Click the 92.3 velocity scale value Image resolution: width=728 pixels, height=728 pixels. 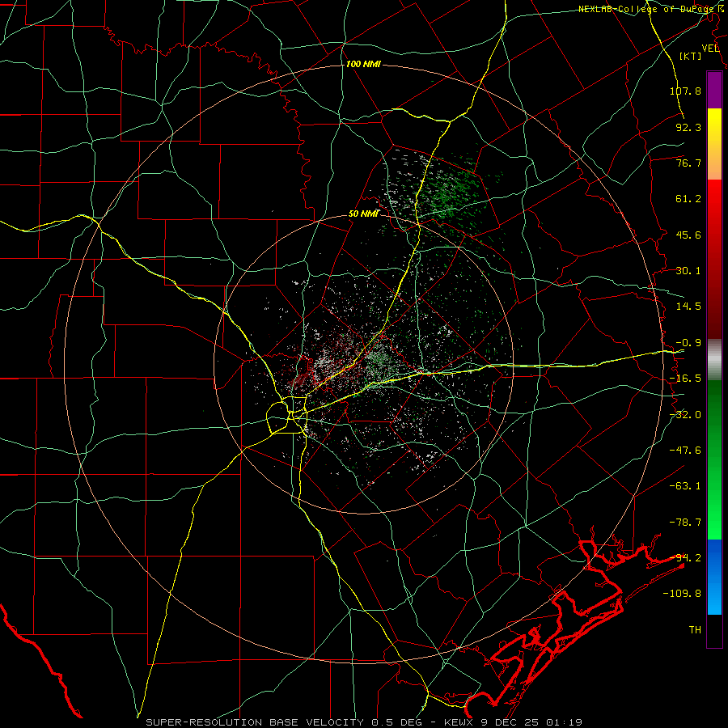click(688, 127)
